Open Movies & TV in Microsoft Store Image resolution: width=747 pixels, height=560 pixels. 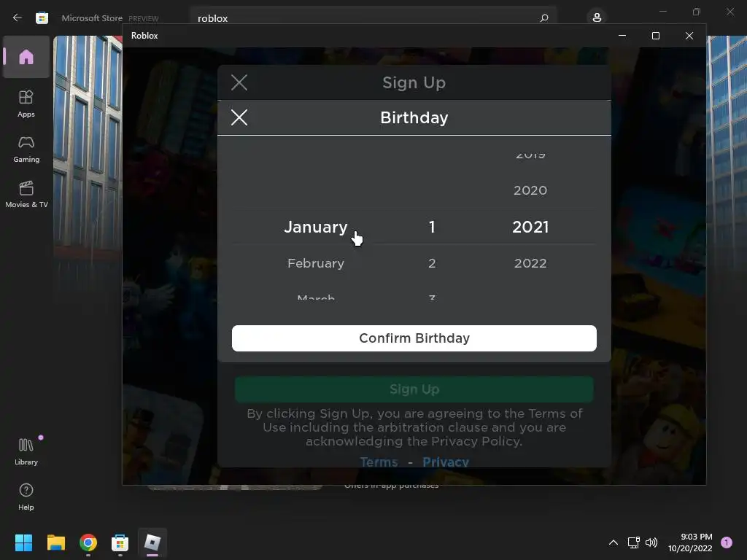[26, 194]
